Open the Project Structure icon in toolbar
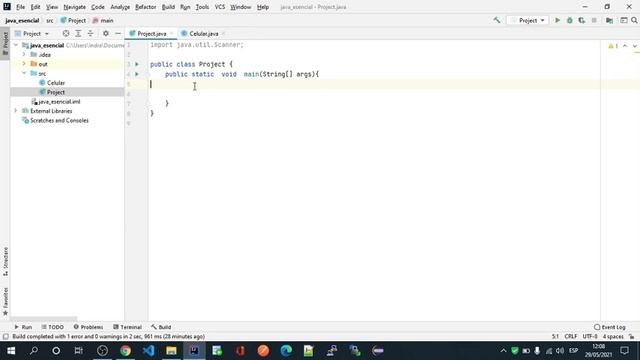Image resolution: width=640 pixels, height=360 pixels. [609, 20]
